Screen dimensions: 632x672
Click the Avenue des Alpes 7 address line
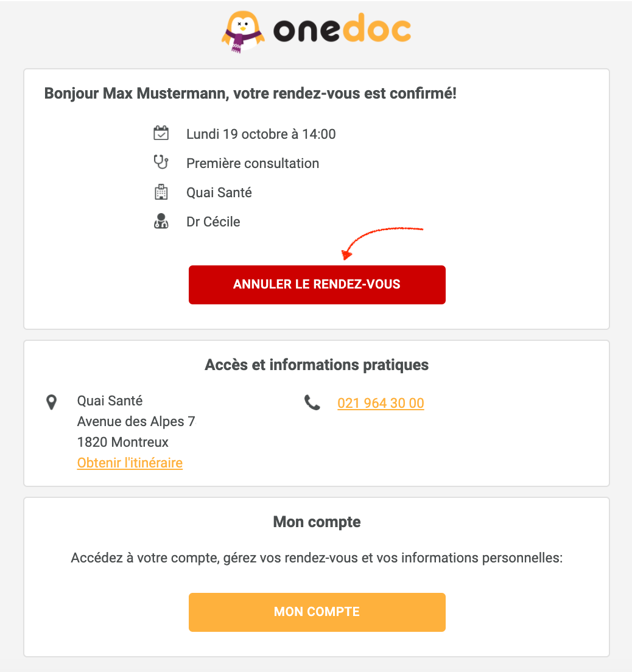(136, 421)
